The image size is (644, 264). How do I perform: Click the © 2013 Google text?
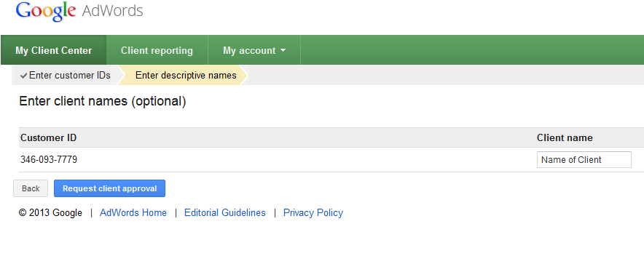tap(50, 213)
